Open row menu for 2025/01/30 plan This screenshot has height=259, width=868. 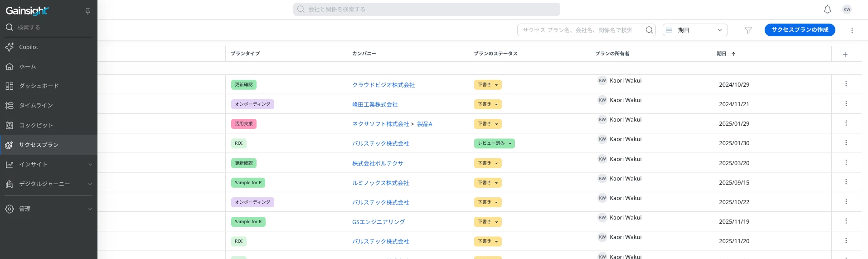coord(846,142)
